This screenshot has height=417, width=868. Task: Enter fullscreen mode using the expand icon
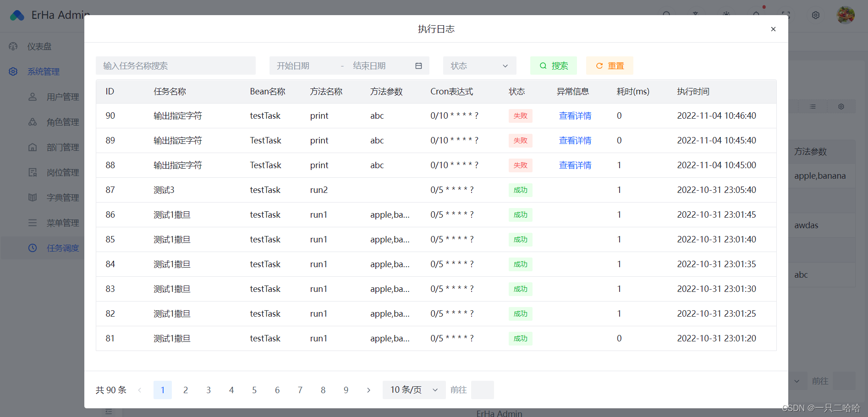pos(786,15)
